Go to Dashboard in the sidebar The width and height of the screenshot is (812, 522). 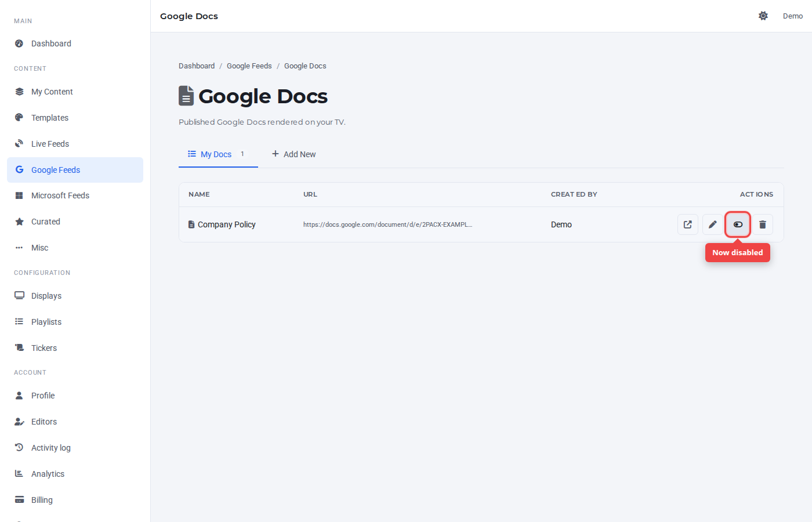coord(75,43)
